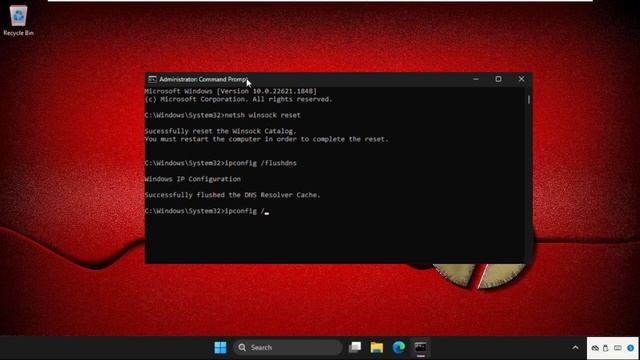Click the Microsoft Windows version line
640x360 pixels.
(x=231, y=91)
